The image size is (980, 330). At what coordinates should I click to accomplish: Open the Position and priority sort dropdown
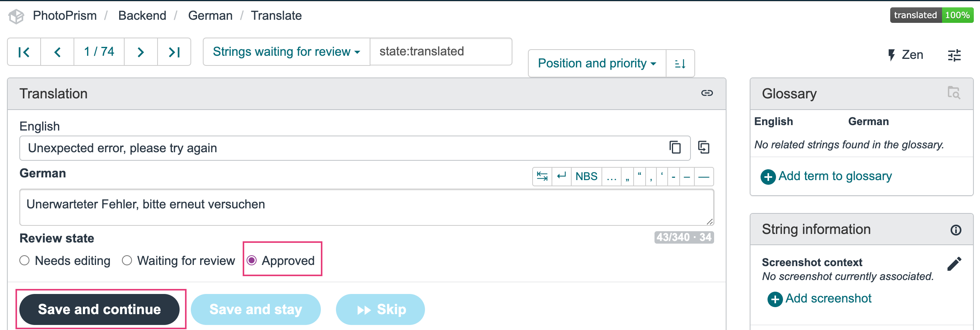tap(596, 63)
